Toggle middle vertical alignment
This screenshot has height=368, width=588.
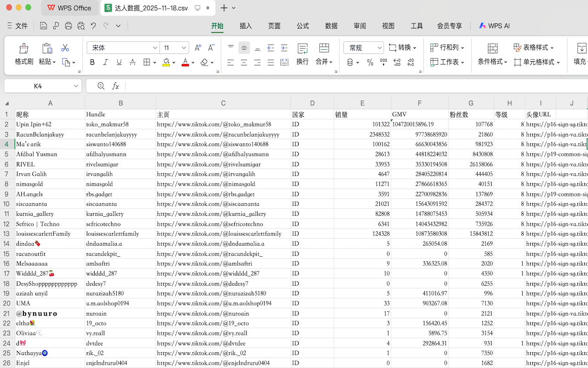244,48
